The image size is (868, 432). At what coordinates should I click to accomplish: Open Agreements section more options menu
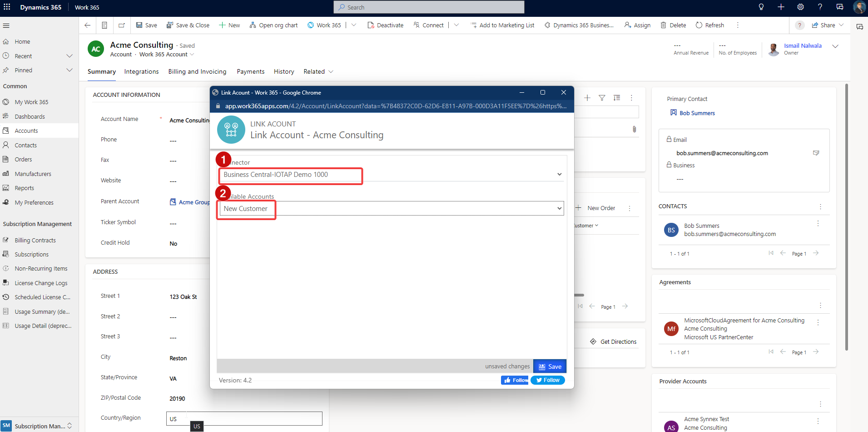point(820,306)
